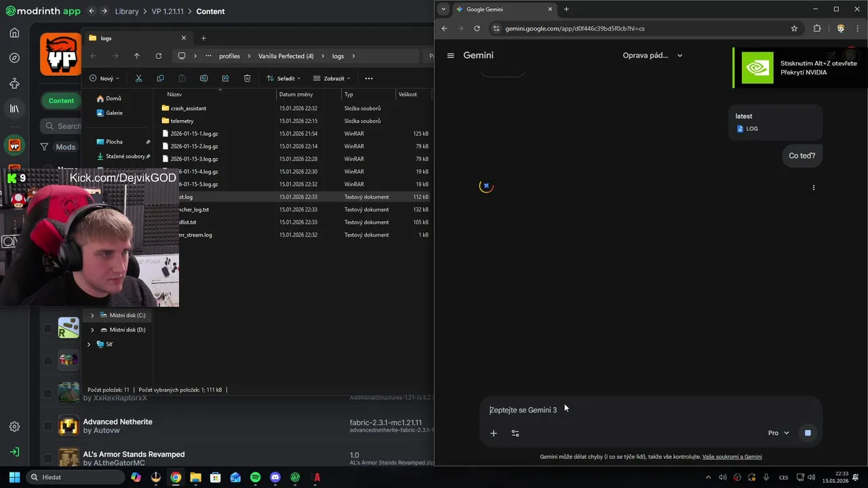Click the Library breadcrumb in Modrinth
Viewport: 868px width, 488px height.
(x=127, y=12)
